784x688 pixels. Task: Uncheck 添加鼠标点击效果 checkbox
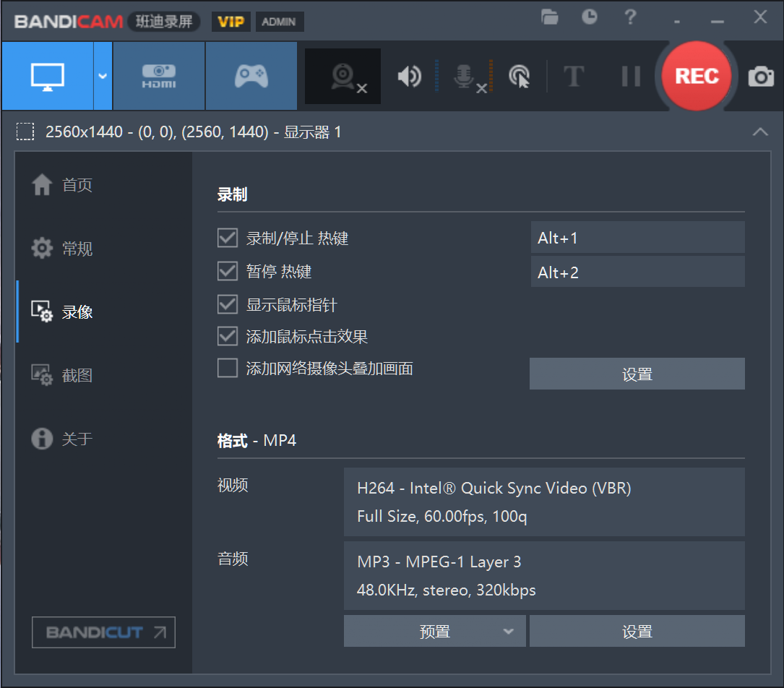228,336
